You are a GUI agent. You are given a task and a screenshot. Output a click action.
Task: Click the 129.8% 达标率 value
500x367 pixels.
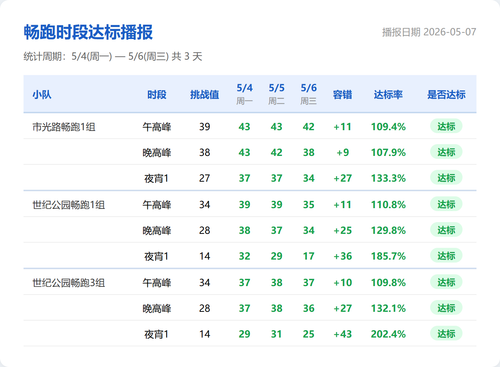pos(388,230)
